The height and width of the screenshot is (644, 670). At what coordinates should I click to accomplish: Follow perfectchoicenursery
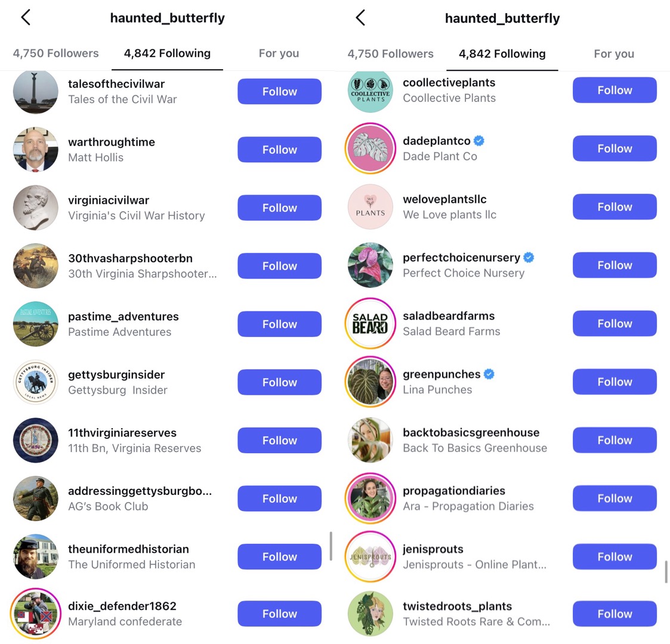pyautogui.click(x=615, y=265)
